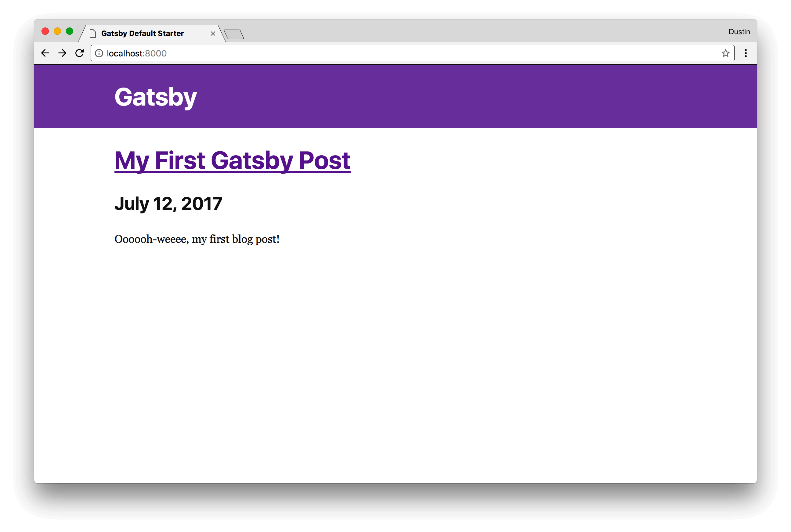The width and height of the screenshot is (791, 532).
Task: Click the Chrome menu vertical dots icon
Action: click(x=746, y=53)
